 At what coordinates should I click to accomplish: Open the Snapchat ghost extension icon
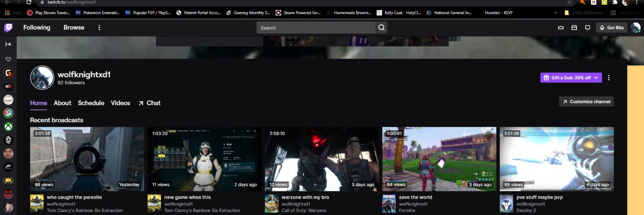pyautogui.click(x=604, y=3)
